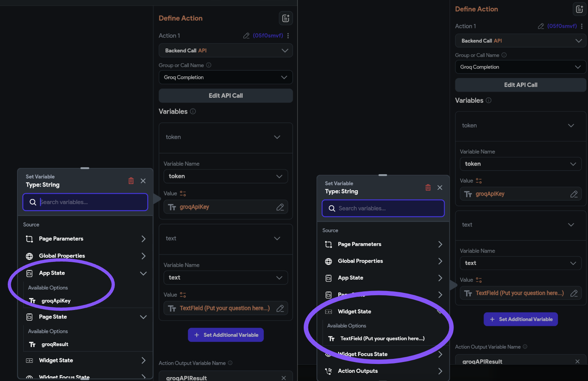The height and width of the screenshot is (381, 588).
Task: Focus the right Search variables field
Action: coord(383,208)
